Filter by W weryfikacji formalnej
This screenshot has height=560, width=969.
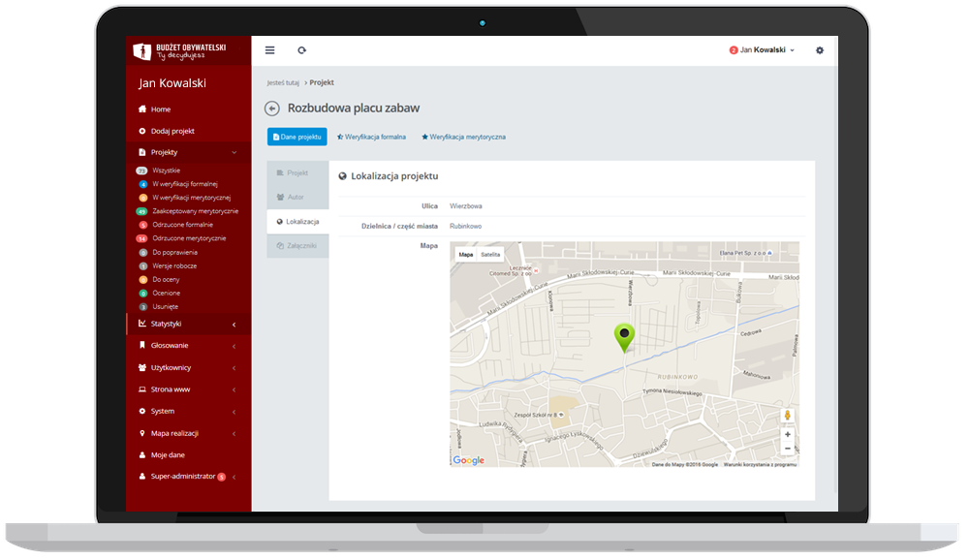click(185, 184)
